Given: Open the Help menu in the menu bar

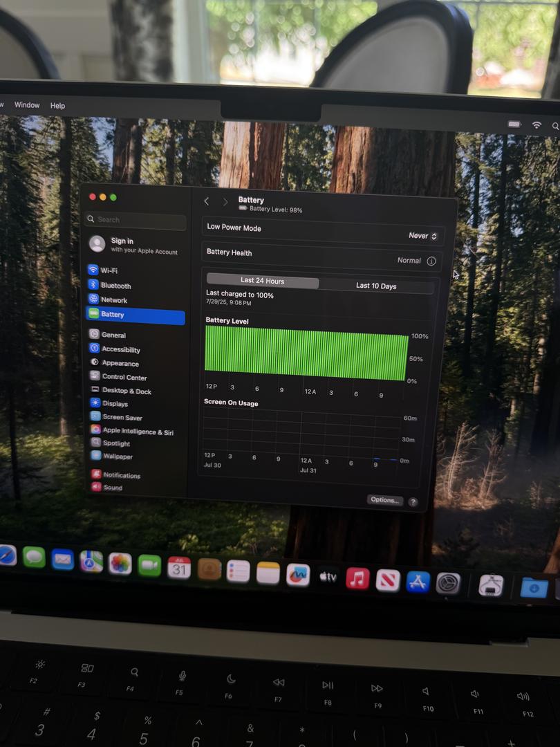Looking at the screenshot, I should pyautogui.click(x=57, y=106).
